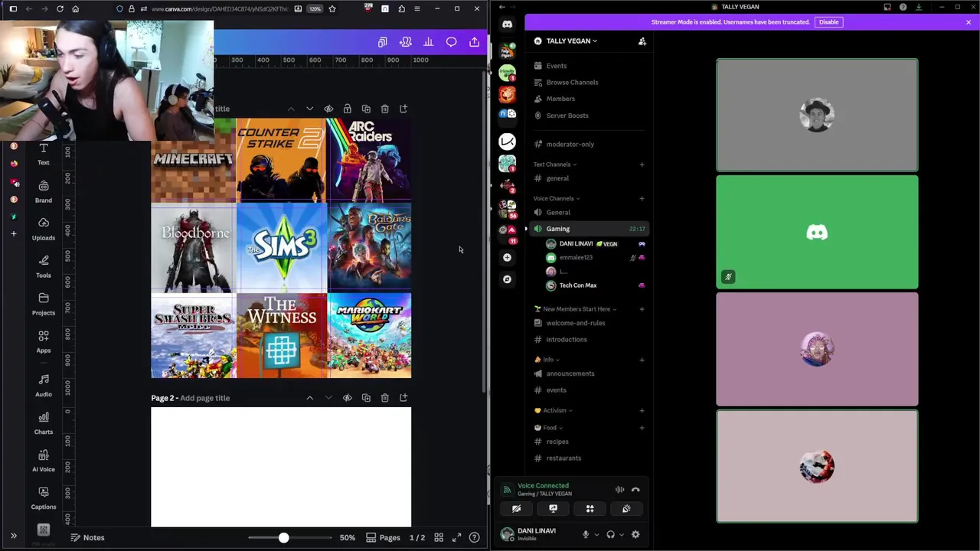Add a new page after page 1
The width and height of the screenshot is (980, 551).
point(403,109)
